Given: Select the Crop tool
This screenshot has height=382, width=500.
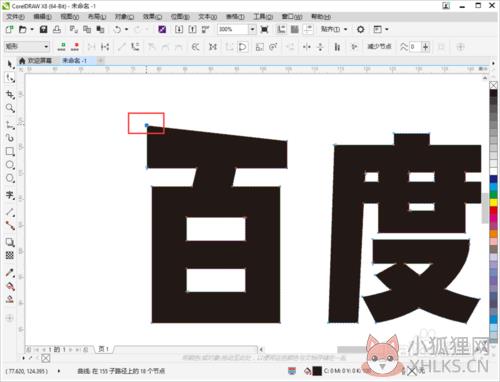Looking at the screenshot, I should (10, 95).
